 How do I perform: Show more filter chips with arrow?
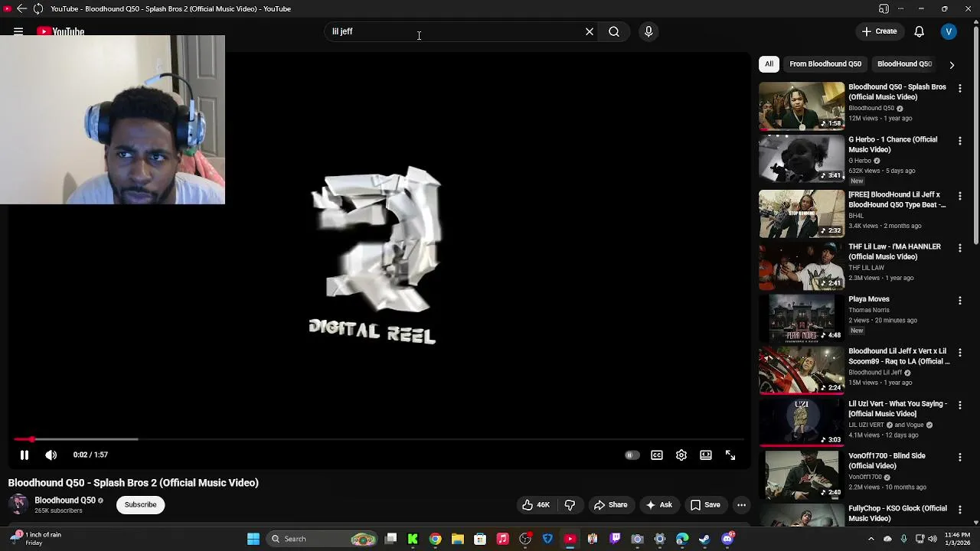pos(952,65)
